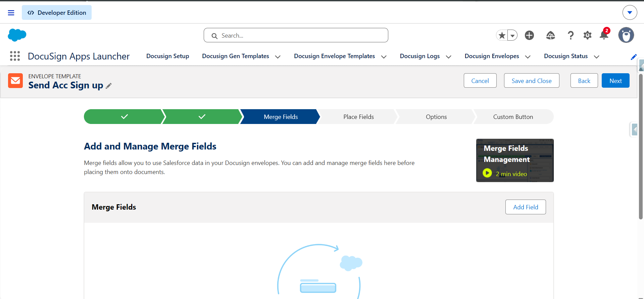Image resolution: width=644 pixels, height=299 pixels.
Task: Go to the second completed step
Action: [x=202, y=117]
